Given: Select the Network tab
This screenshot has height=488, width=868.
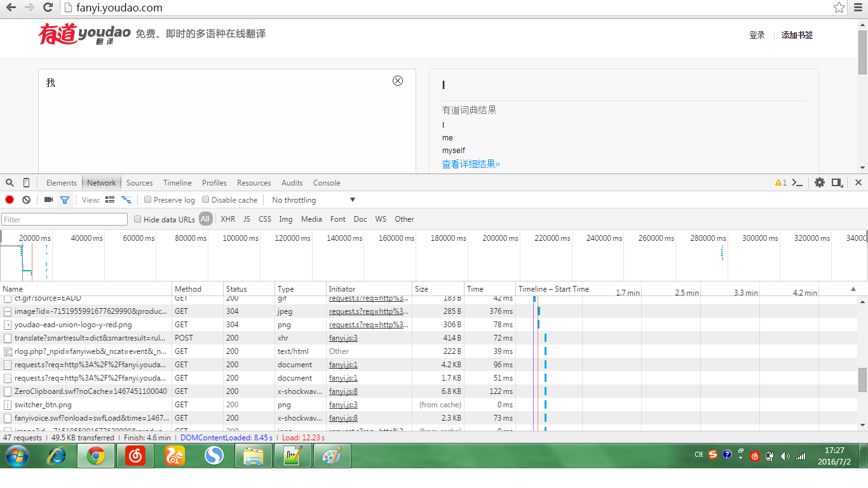Looking at the screenshot, I should (102, 183).
